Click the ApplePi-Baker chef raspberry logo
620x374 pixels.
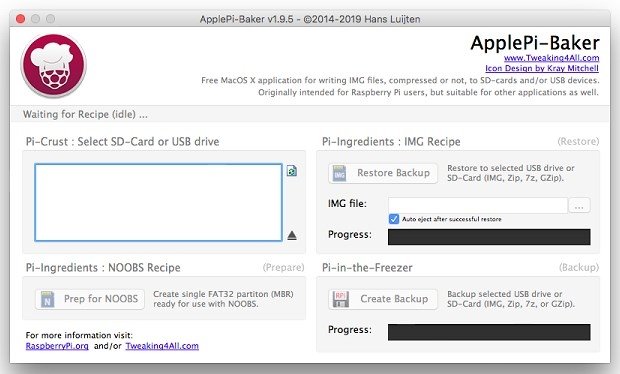[53, 66]
